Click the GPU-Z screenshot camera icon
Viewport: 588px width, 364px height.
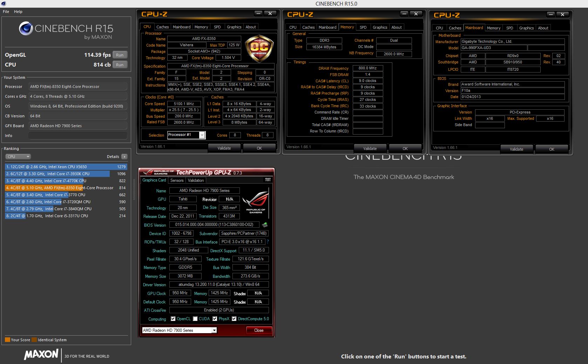(268, 180)
